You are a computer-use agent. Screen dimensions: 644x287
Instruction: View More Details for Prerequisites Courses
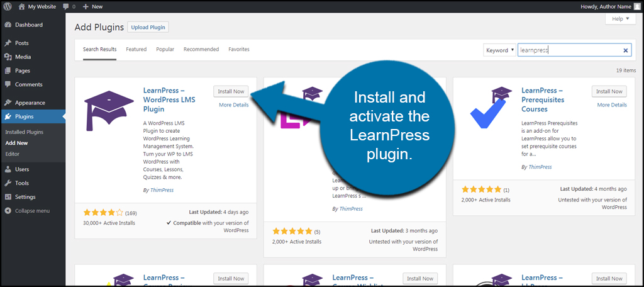click(x=612, y=105)
